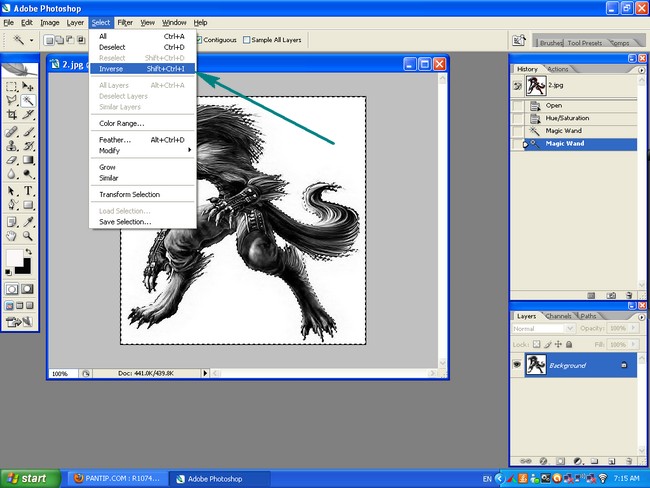The width and height of the screenshot is (650, 488).
Task: Select the Dodge tool
Action: [x=28, y=174]
